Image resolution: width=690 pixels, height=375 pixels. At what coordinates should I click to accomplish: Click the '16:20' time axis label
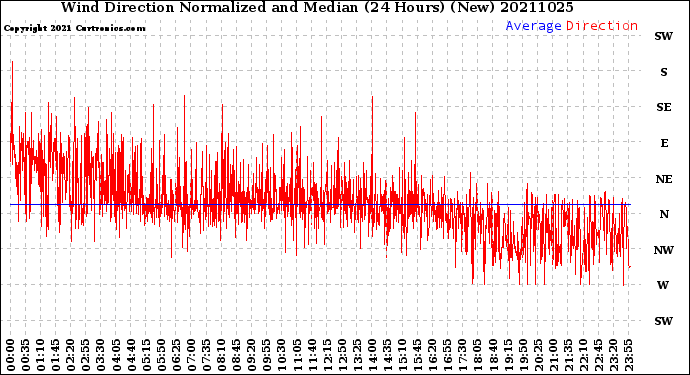433,355
